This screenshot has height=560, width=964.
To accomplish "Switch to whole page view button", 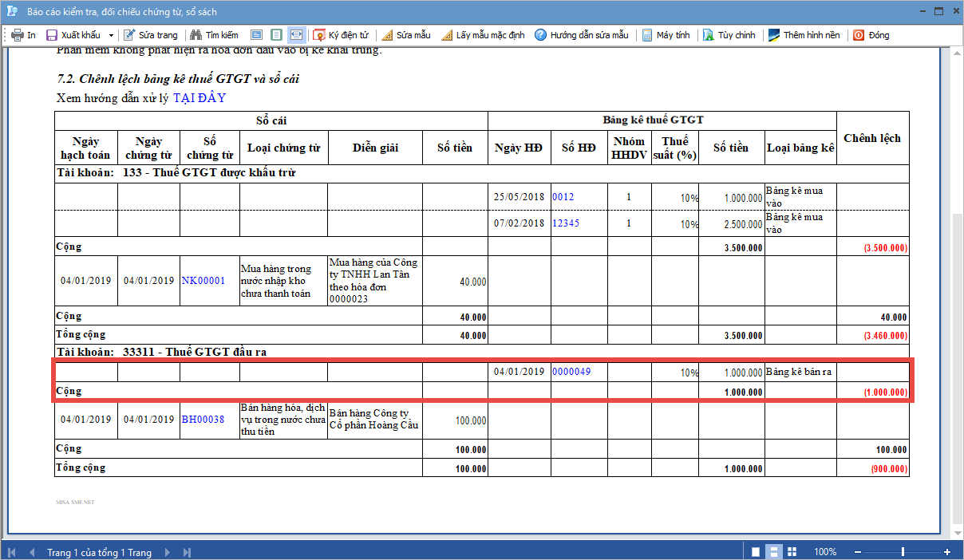I will click(276, 35).
